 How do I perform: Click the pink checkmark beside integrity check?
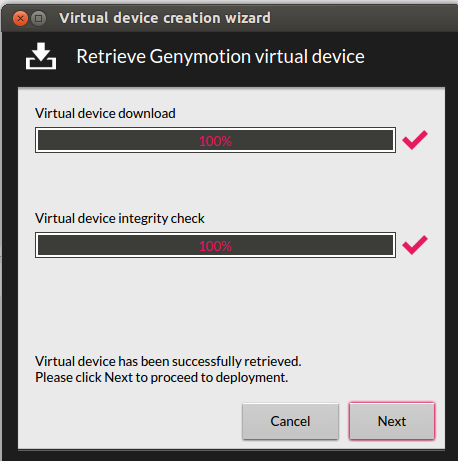tap(415, 245)
